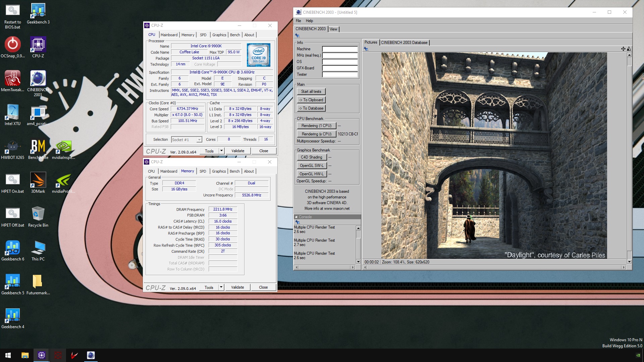Open the Help menu in CINEBENCH

pos(309,21)
